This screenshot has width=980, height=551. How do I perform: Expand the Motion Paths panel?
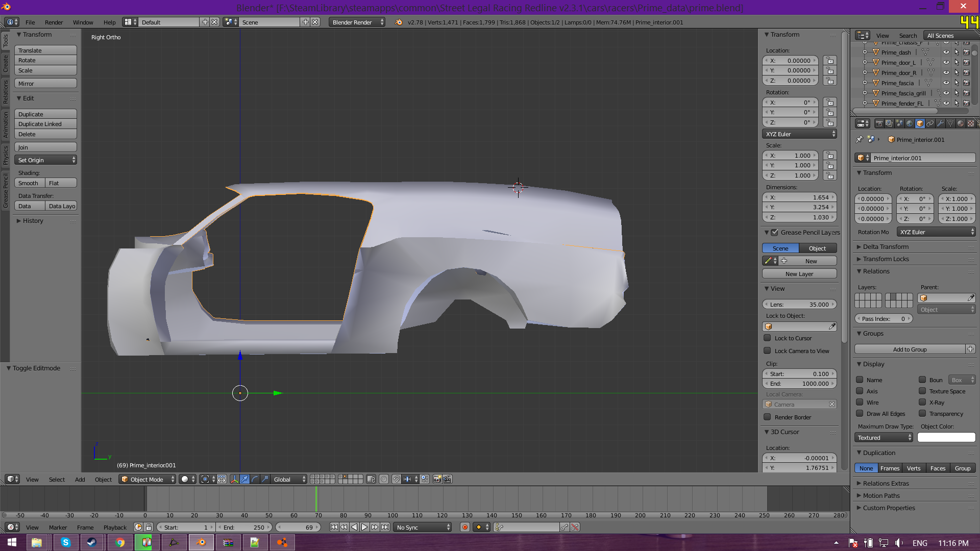[881, 495]
